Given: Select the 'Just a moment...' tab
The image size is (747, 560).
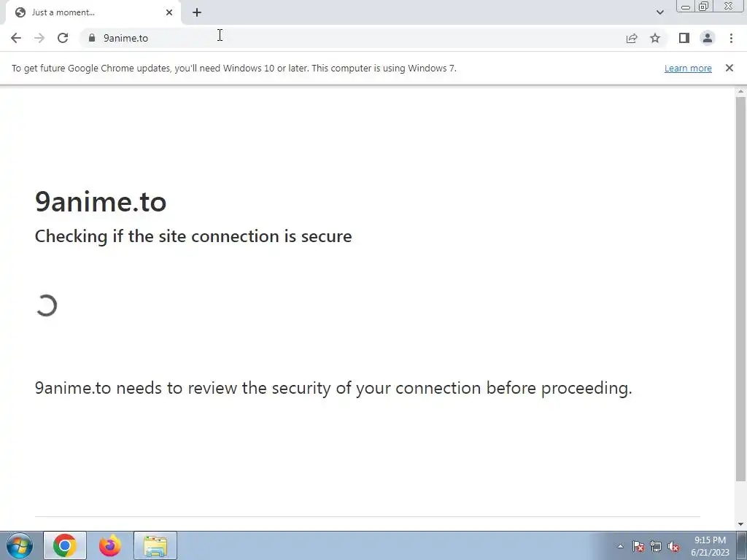Looking at the screenshot, I should coord(93,12).
